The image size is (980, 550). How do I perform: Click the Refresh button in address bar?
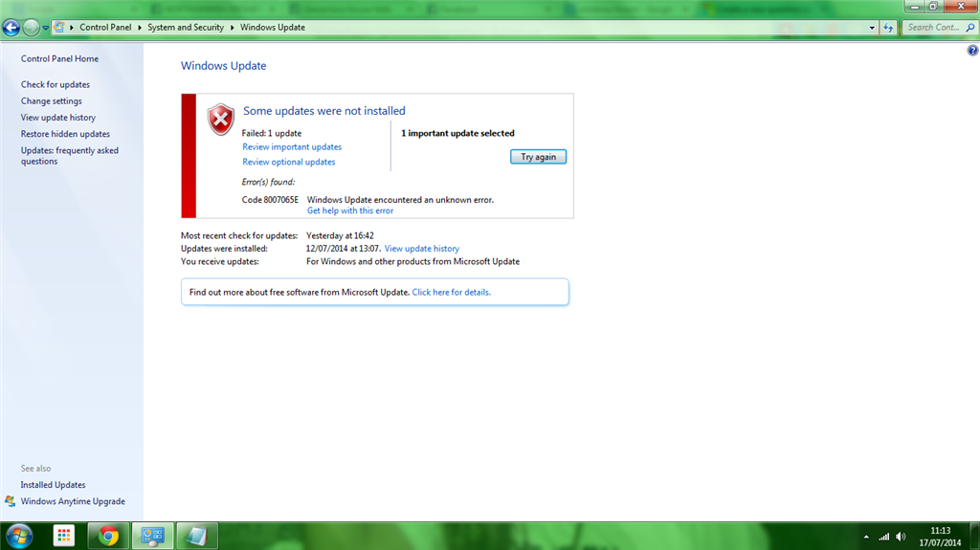pos(888,28)
